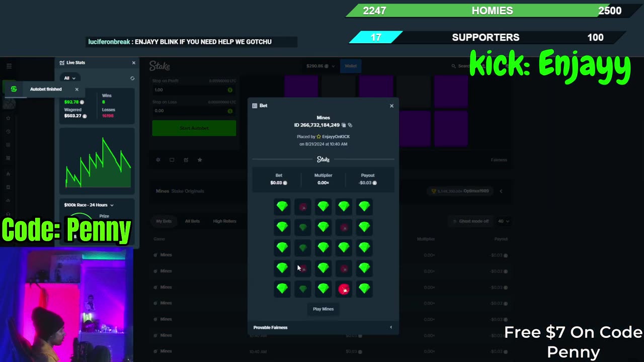Open the hamburger sidebar menu

[9, 66]
